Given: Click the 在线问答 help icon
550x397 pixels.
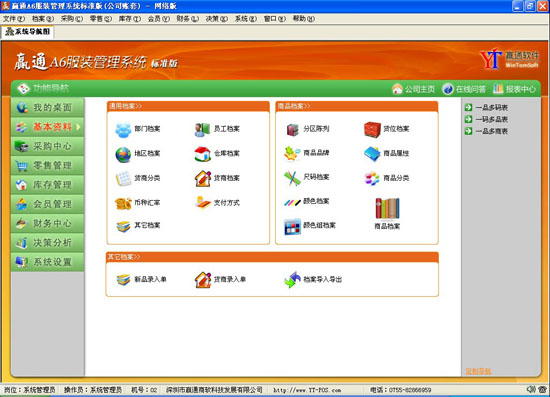Looking at the screenshot, I should coord(447,89).
